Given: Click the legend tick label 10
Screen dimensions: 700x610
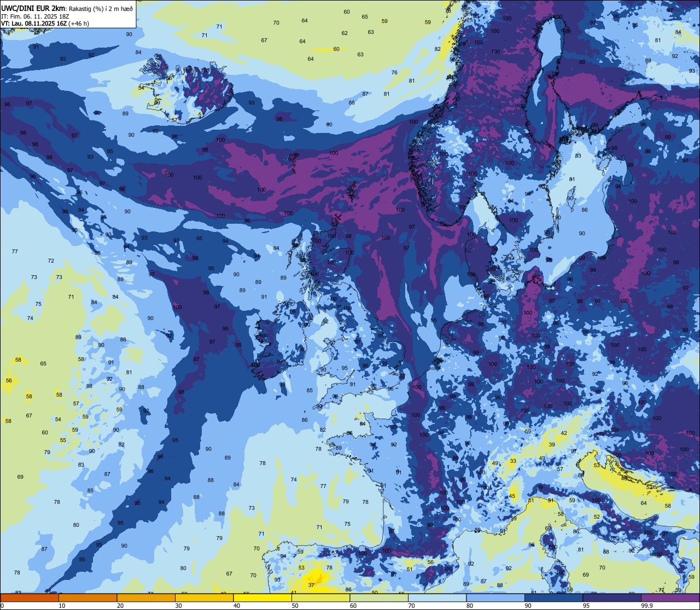Looking at the screenshot, I should coord(62,606).
